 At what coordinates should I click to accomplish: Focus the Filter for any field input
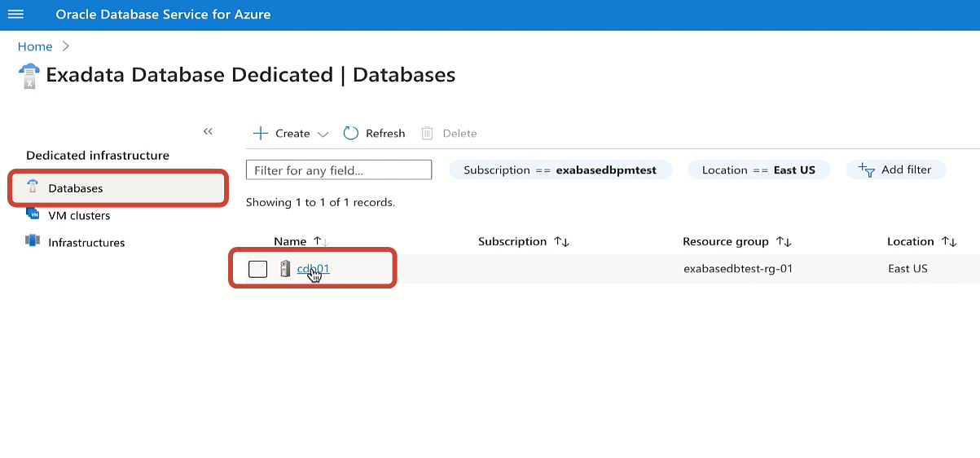tap(339, 170)
